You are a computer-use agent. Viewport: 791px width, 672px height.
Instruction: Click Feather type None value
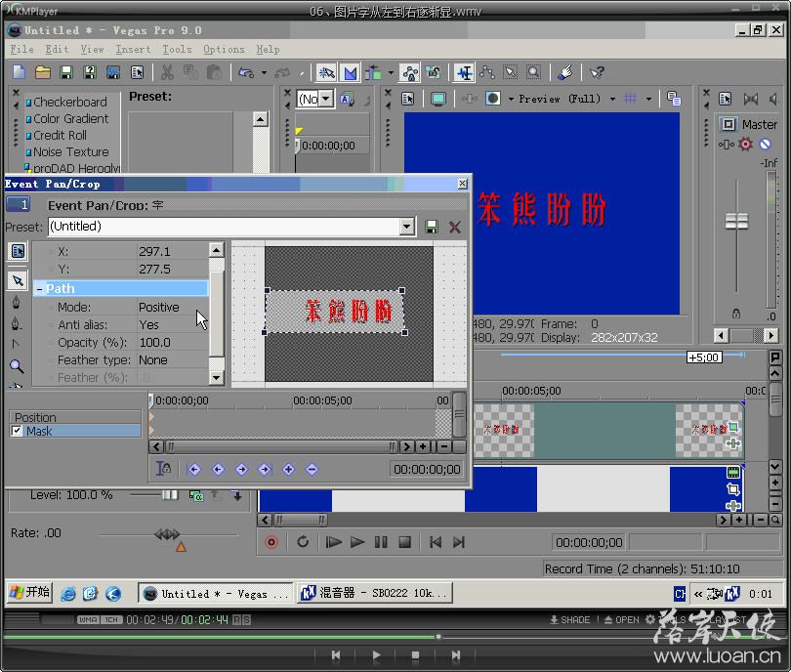153,360
